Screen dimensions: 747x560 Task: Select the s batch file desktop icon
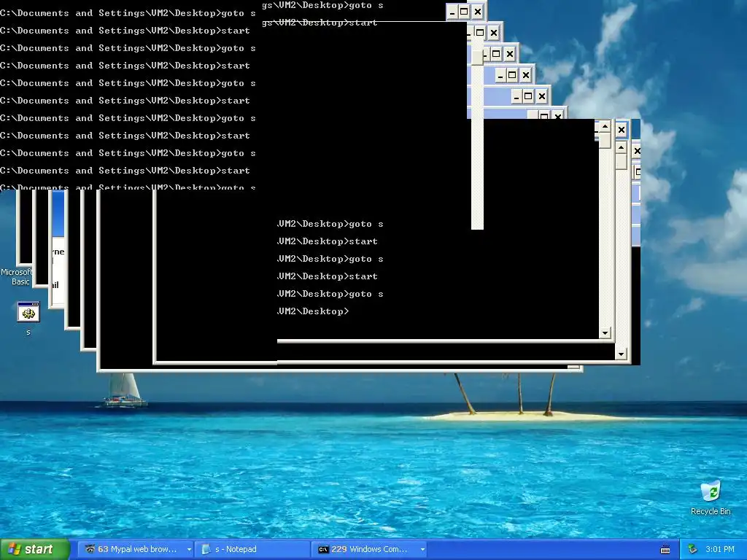[28, 318]
